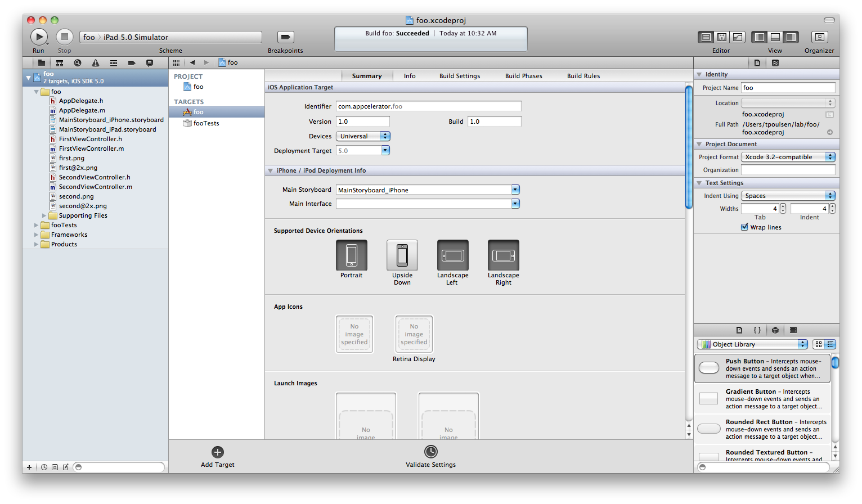The width and height of the screenshot is (862, 504).
Task: Open the Project Format dropdown
Action: [x=788, y=157]
